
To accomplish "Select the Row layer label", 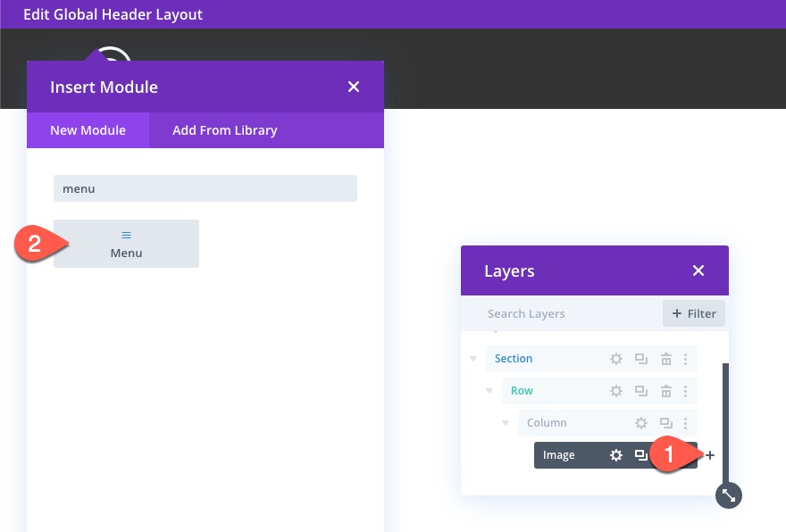I will click(522, 391).
